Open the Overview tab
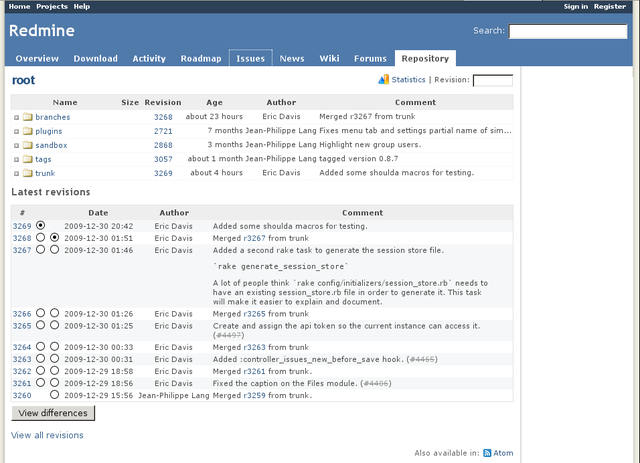This screenshot has height=463, width=640. 37,58
